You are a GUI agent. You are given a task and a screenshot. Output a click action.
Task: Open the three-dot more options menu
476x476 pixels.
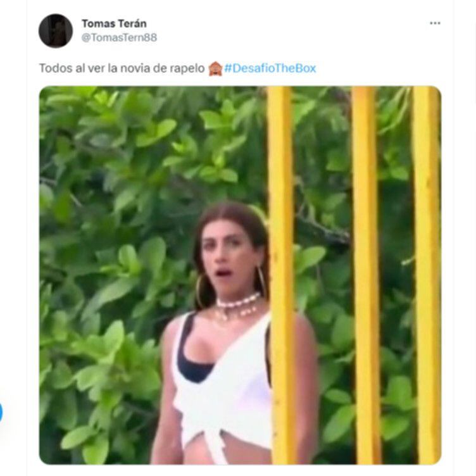[435, 23]
